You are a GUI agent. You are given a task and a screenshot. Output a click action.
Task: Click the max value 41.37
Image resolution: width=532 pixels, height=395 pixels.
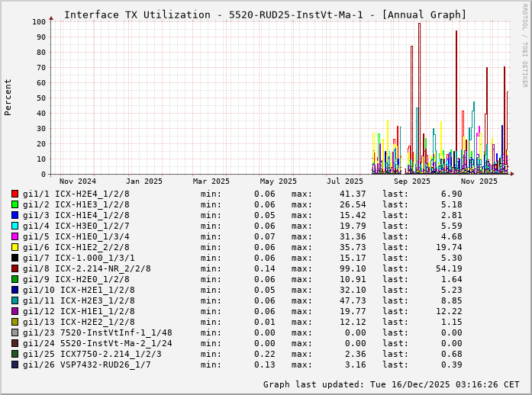(x=353, y=194)
